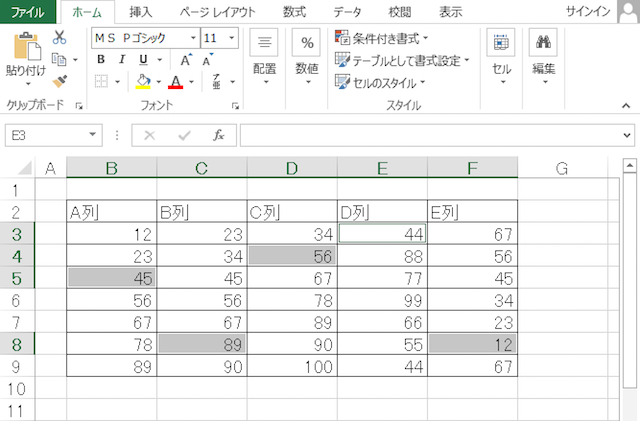Open fill color dropdown arrow
640x421 pixels.
158,82
